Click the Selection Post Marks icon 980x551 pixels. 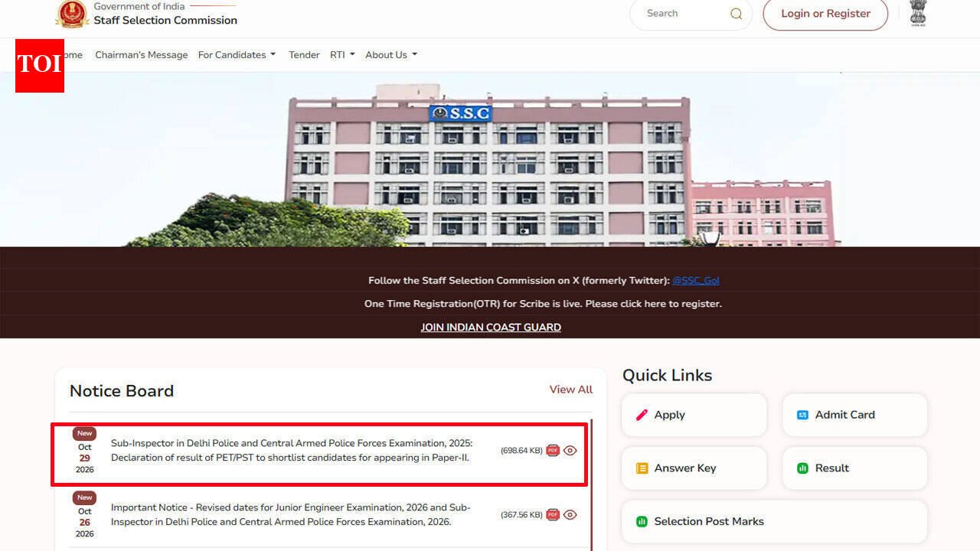[642, 522]
